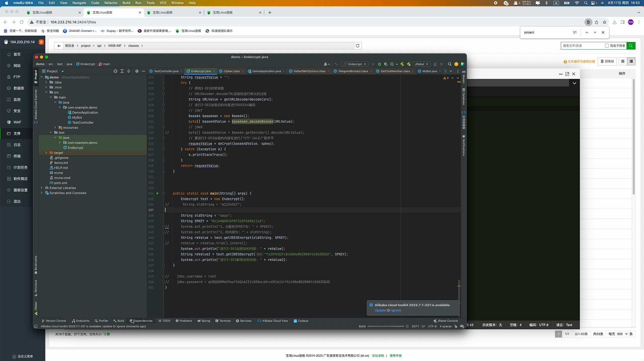Run main method via gutter arrow

(157, 193)
